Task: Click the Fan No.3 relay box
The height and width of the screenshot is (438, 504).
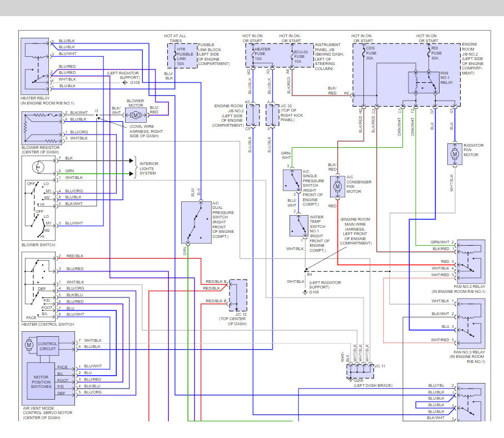Action: click(x=471, y=323)
